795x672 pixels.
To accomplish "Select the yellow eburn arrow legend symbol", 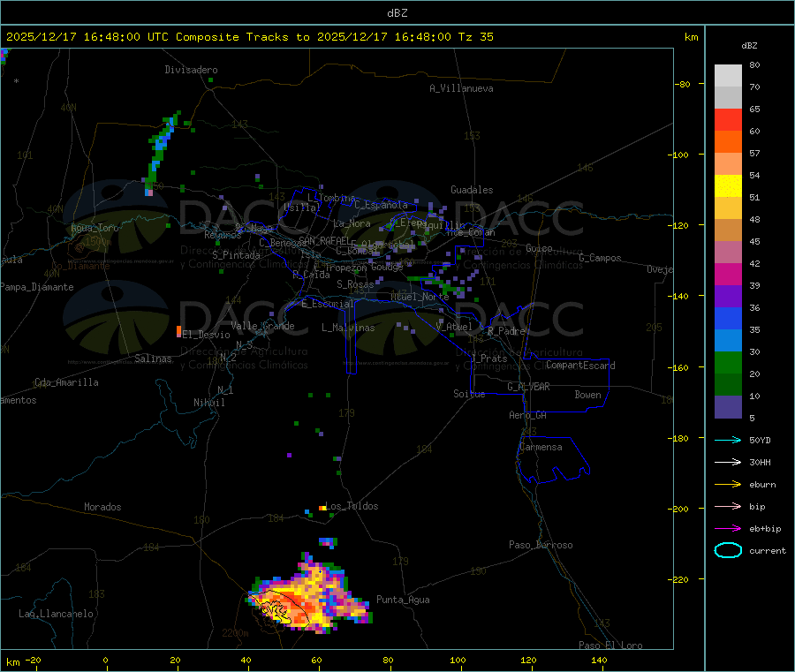I will (x=728, y=485).
